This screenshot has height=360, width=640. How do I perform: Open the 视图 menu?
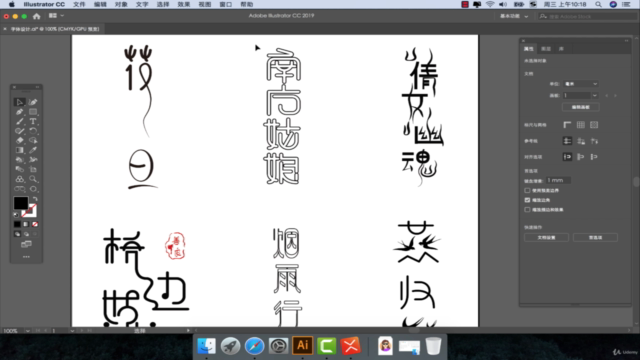[x=204, y=4]
